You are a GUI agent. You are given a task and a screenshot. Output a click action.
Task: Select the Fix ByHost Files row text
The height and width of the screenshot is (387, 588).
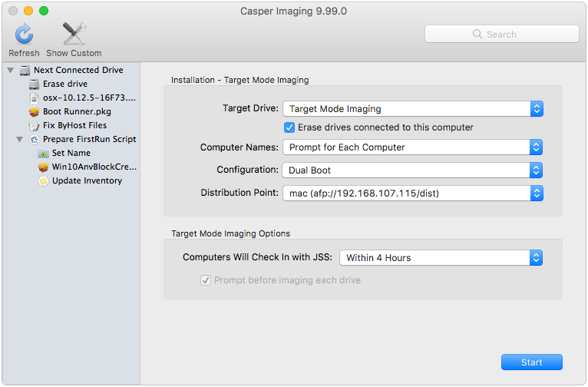(74, 126)
